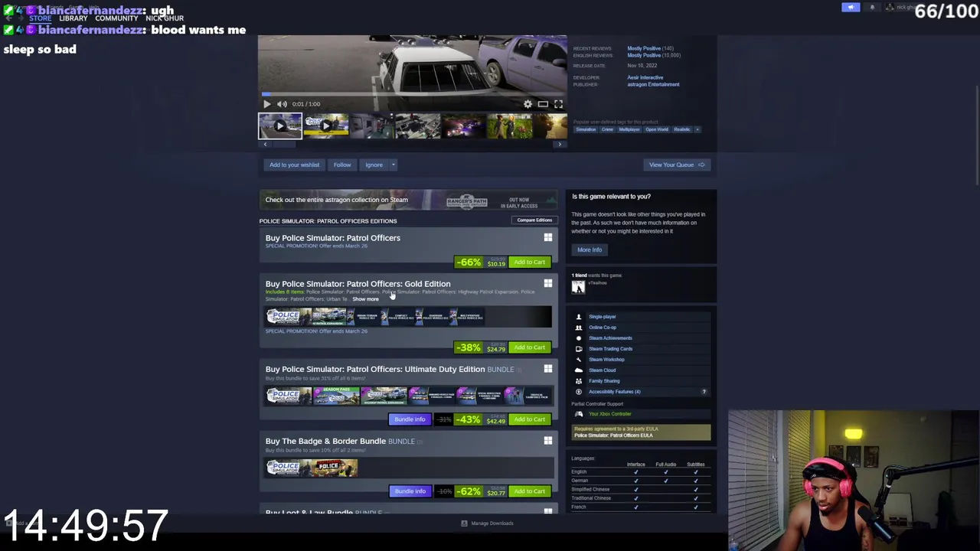
Task: Seek on the trailer progress bar
Action: [413, 94]
